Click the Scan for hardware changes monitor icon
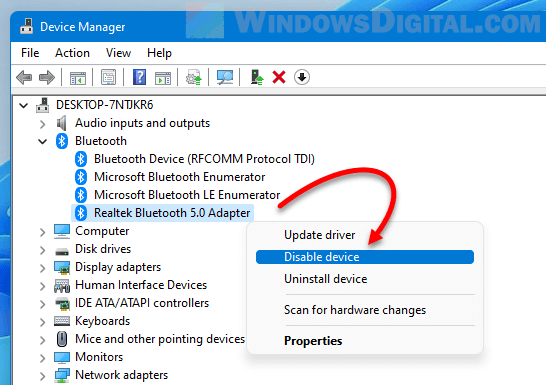The width and height of the screenshot is (546, 385). click(225, 77)
